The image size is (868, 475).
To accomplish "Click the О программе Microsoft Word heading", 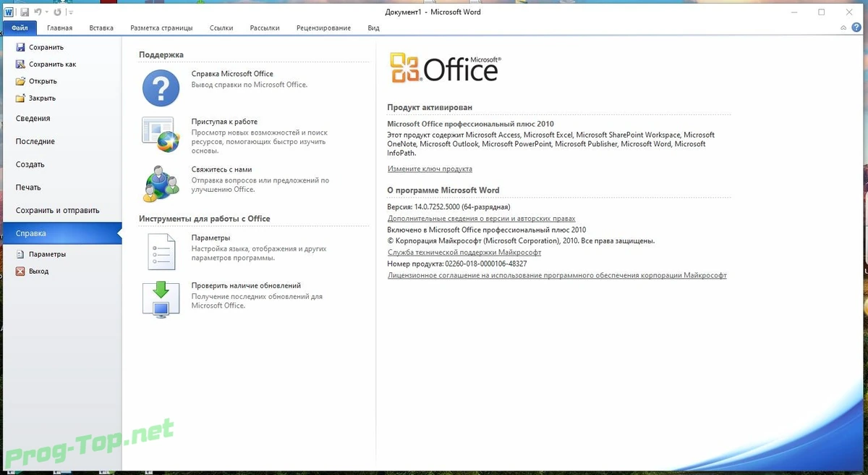I will coord(443,190).
